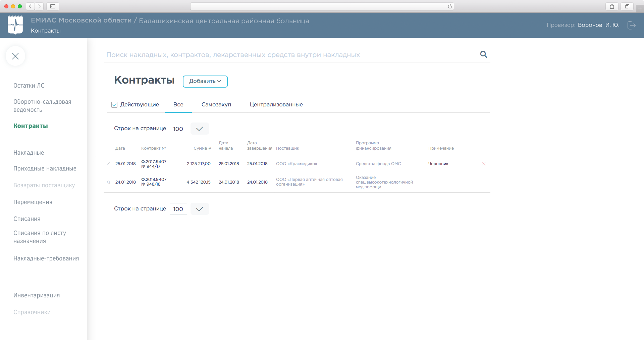Click the Поставщик column header
Screen dimensions: 644x340
pos(287,148)
